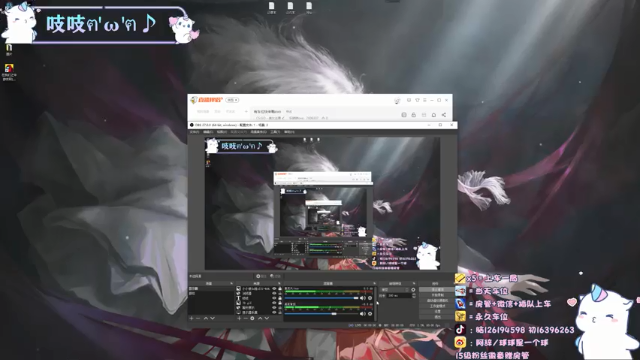
Task: Toggle the lock on the first source row
Action: pyautogui.click(x=280, y=288)
